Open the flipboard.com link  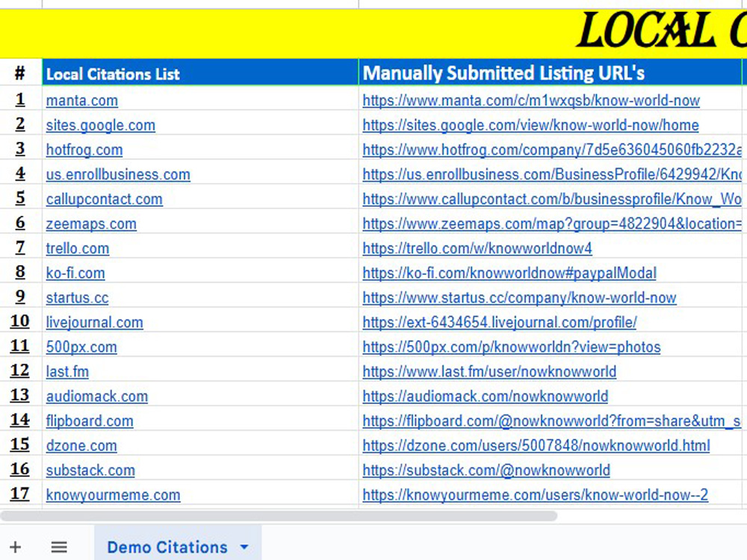coord(90,421)
